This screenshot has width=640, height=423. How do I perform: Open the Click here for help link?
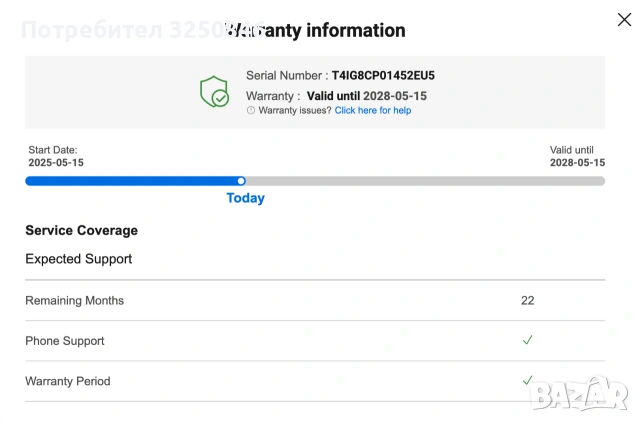pyautogui.click(x=373, y=110)
